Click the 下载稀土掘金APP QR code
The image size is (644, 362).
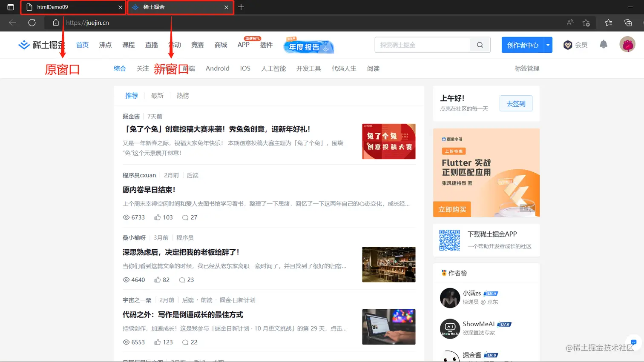pyautogui.click(x=449, y=240)
